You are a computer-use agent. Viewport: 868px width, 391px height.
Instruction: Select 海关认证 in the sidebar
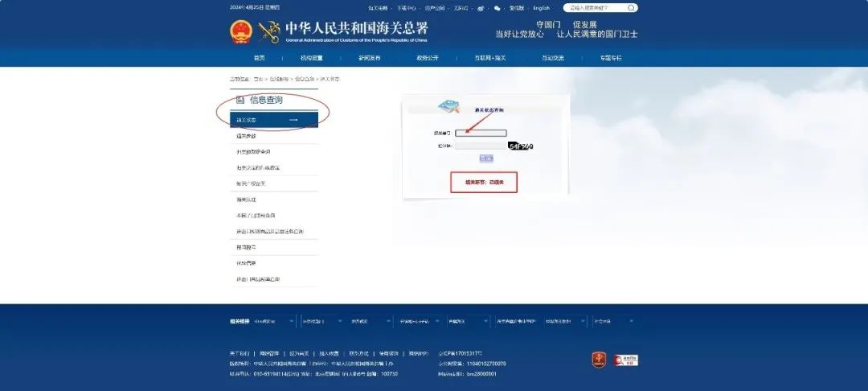274,200
